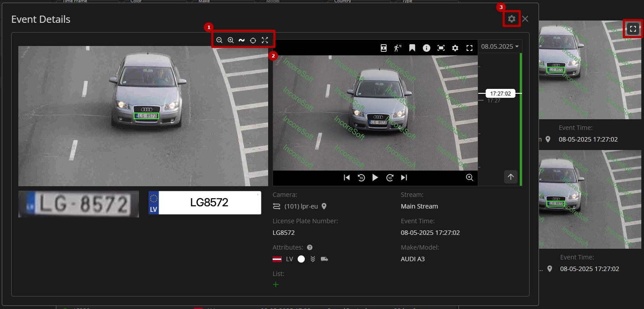Click the Event Details title
The height and width of the screenshot is (309, 644).
click(41, 19)
